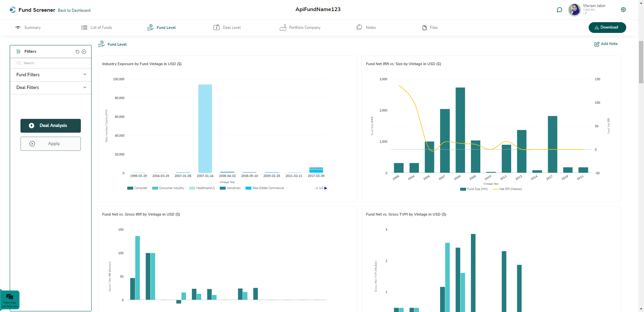Toggle the Healthcare/LS legend series
Screen dimensions: 644x312
pos(202,188)
